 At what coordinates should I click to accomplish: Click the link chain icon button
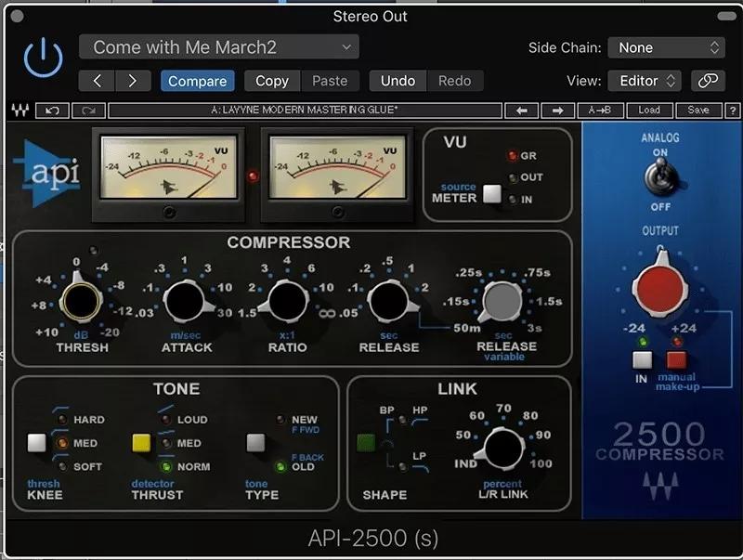click(709, 81)
